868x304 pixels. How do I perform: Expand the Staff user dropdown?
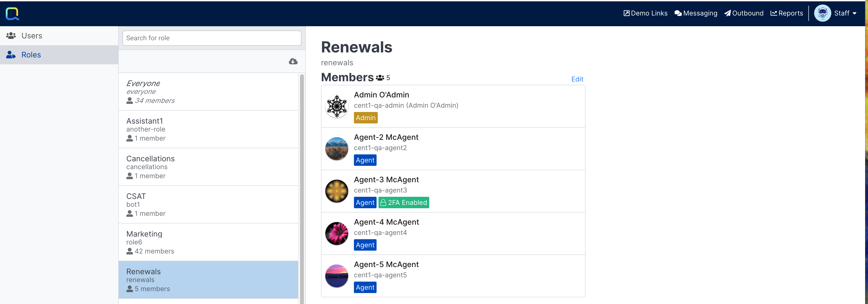pos(845,14)
